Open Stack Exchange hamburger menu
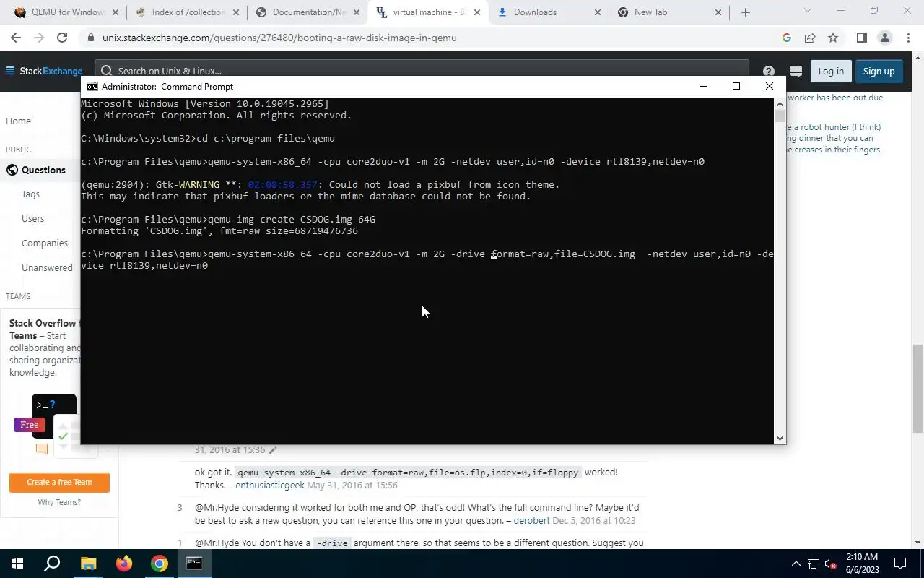Viewport: 924px width, 578px height. tap(10, 71)
